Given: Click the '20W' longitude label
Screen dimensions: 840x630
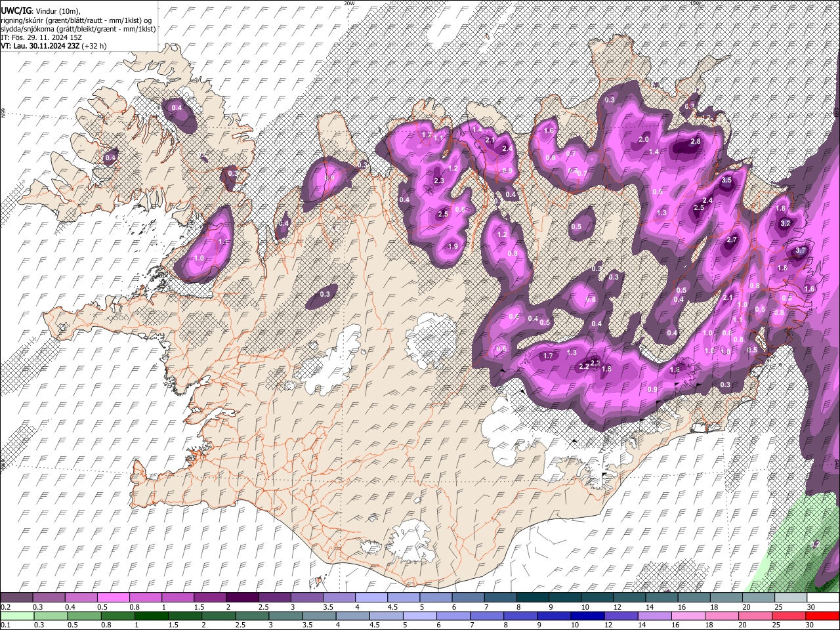Looking at the screenshot, I should tap(349, 3).
